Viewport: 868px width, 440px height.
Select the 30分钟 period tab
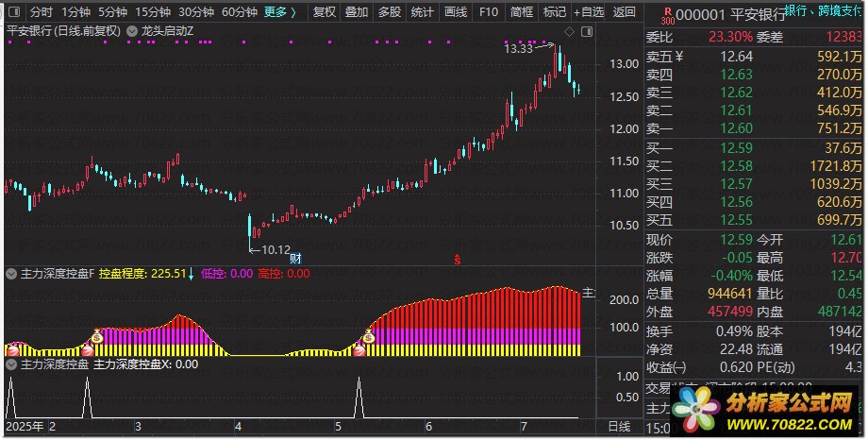pyautogui.click(x=196, y=11)
